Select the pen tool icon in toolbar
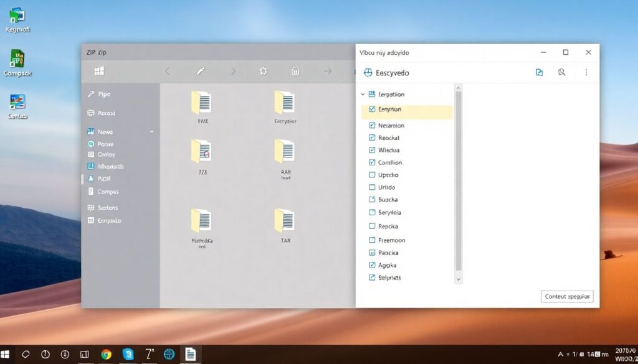 [201, 71]
